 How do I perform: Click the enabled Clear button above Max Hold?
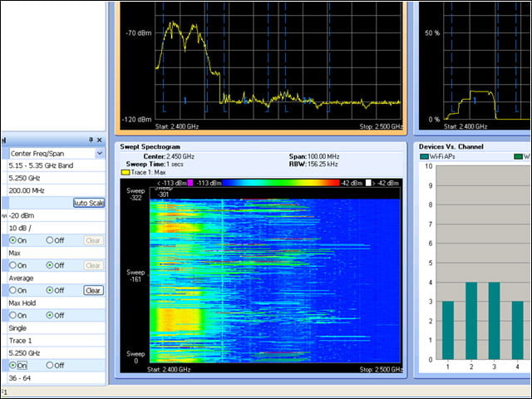coord(93,290)
